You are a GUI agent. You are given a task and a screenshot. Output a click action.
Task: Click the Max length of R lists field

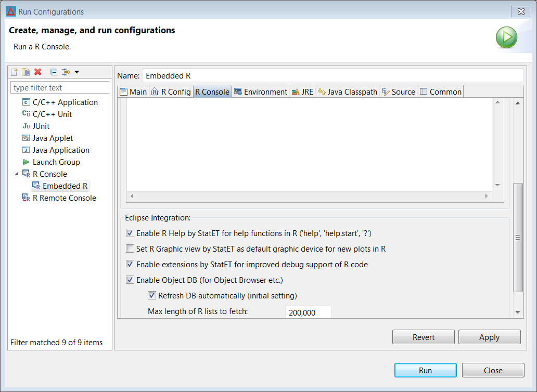pos(308,312)
